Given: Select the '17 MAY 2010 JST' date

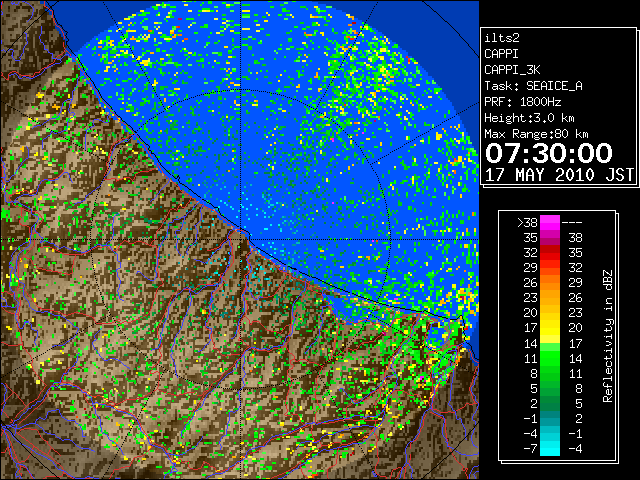Looking at the screenshot, I should 559,175.
